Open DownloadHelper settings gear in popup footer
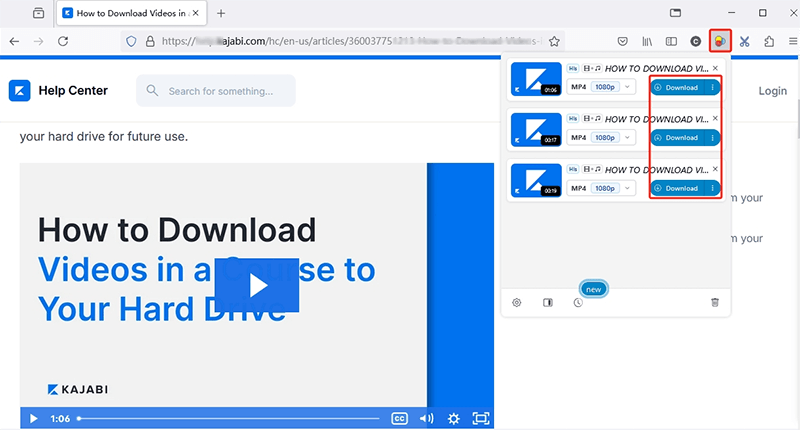Screen dimensions: 800x430 point(517,302)
